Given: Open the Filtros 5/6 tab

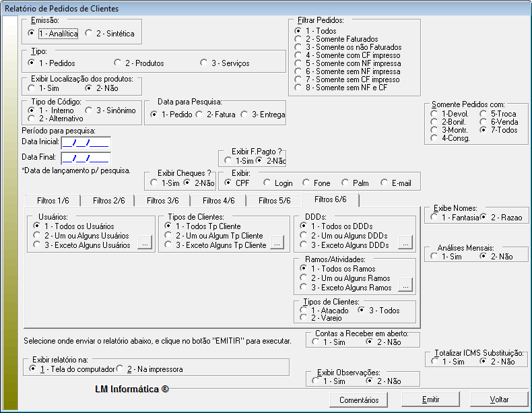Looking at the screenshot, I should pyautogui.click(x=273, y=200).
